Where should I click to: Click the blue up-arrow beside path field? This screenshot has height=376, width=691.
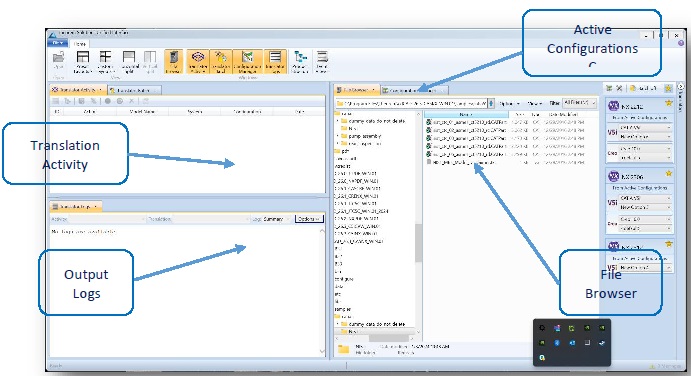(x=491, y=104)
